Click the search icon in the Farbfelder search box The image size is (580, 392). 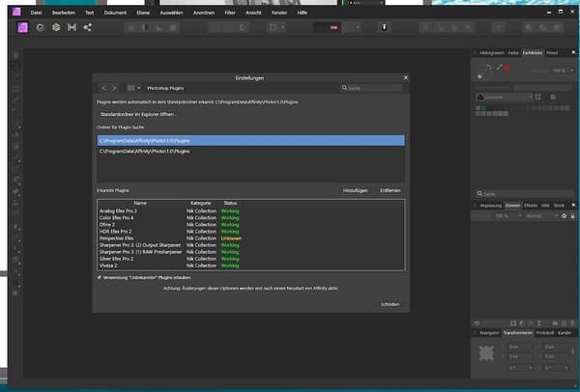click(x=479, y=194)
